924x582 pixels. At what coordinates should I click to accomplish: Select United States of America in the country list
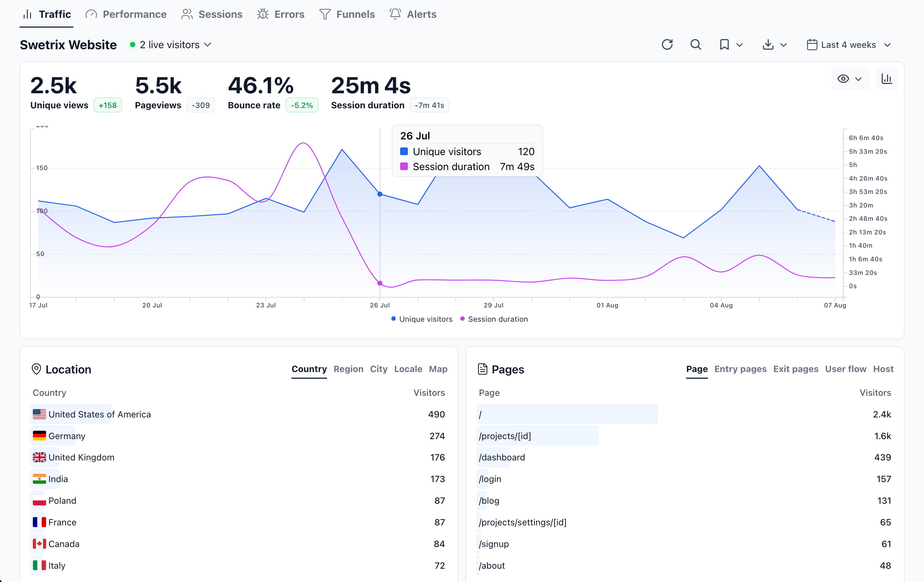coord(99,414)
